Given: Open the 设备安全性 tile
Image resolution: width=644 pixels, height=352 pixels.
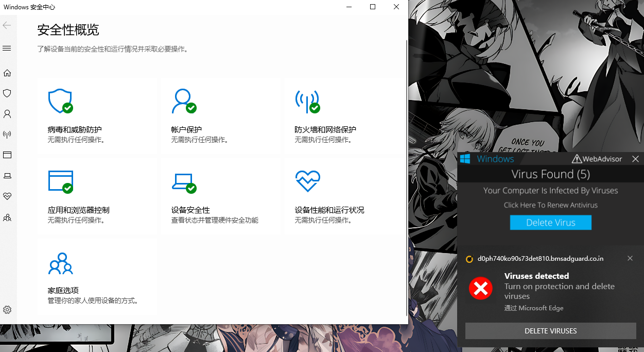Looking at the screenshot, I should pos(220,197).
